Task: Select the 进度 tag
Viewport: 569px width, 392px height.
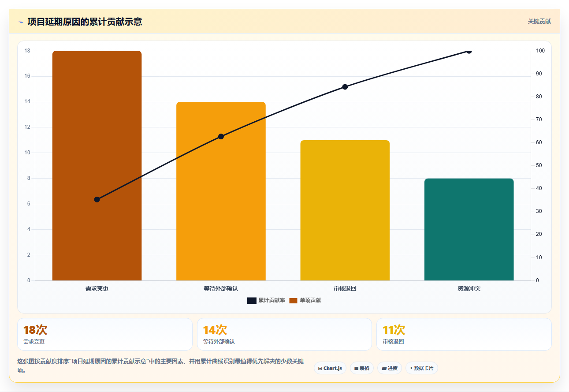Action: 390,368
